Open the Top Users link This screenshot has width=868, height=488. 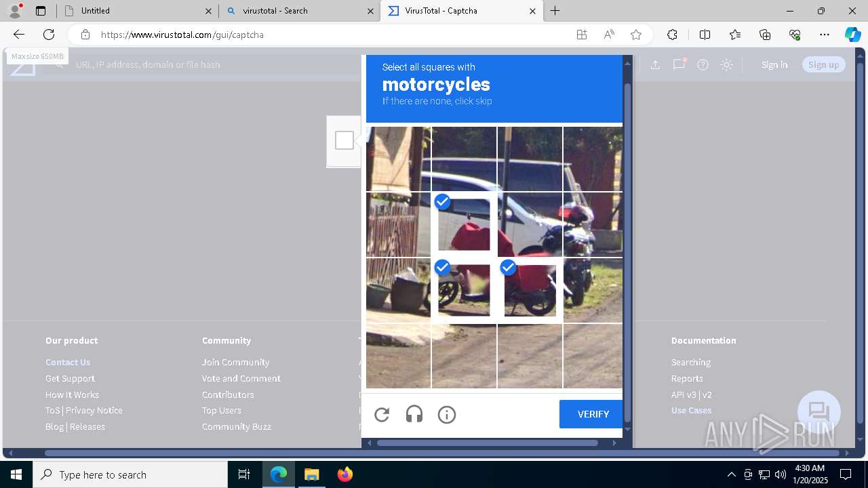tap(221, 410)
